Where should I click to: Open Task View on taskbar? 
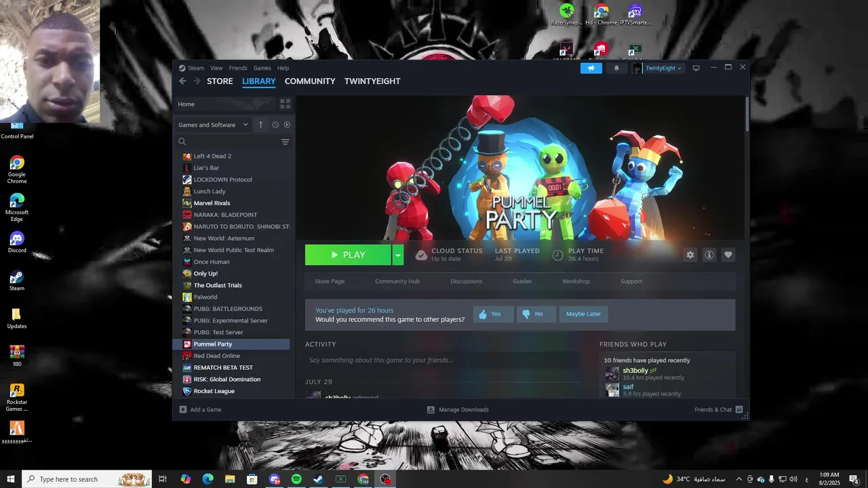pyautogui.click(x=163, y=479)
